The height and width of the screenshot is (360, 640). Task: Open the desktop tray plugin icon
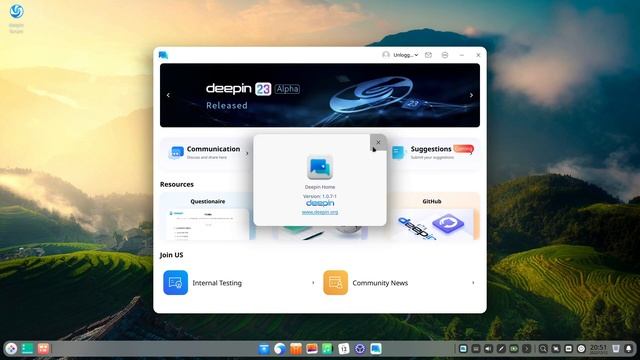coord(463,349)
